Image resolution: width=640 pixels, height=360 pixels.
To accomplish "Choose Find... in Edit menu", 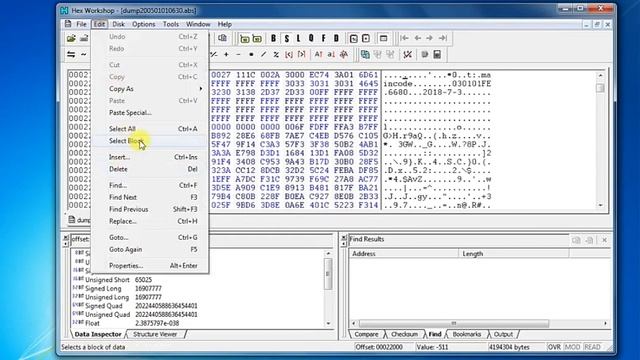I will coord(149,185).
